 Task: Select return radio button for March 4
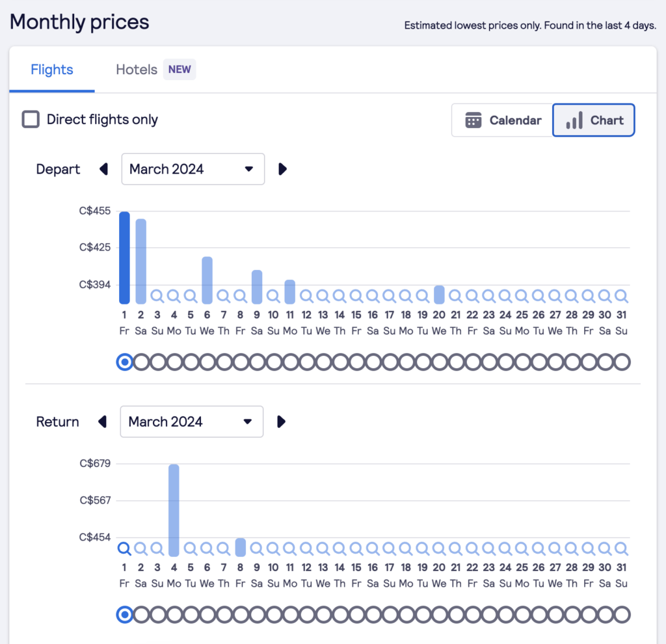point(174,614)
